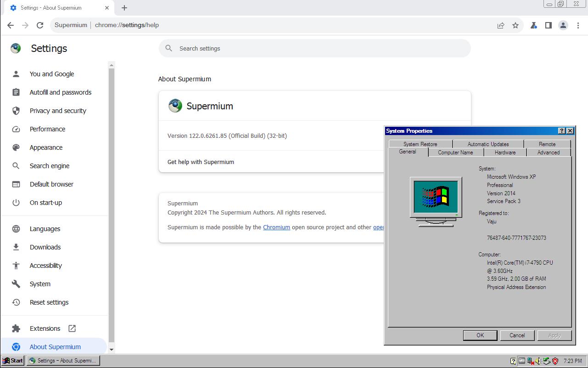The image size is (588, 368).
Task: Switch to the Computer Name tab
Action: pyautogui.click(x=455, y=153)
